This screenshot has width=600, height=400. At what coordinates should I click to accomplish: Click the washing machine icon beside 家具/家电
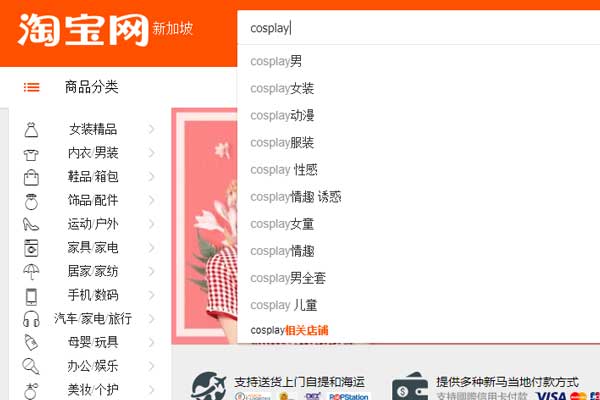click(x=31, y=248)
